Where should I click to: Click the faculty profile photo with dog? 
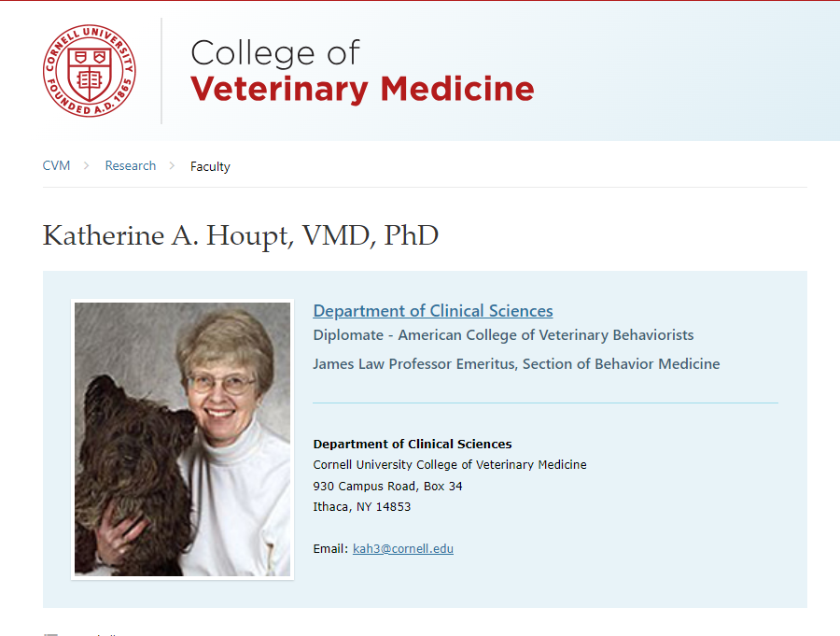(x=183, y=439)
